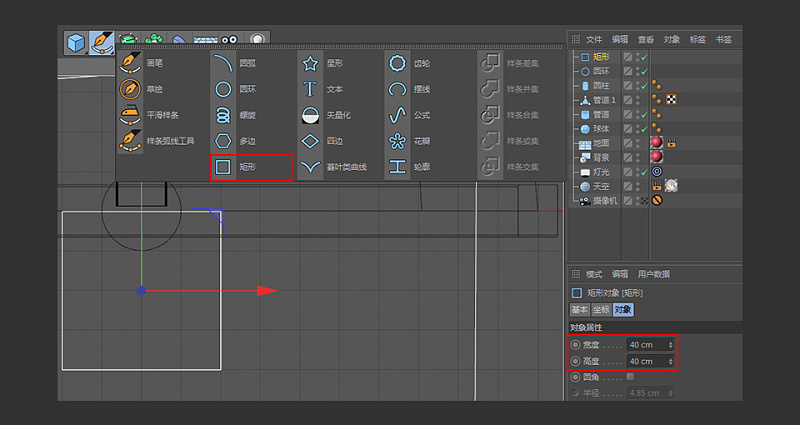
Task: Click the 高度 (Height) value stepper arrows
Action: [670, 361]
